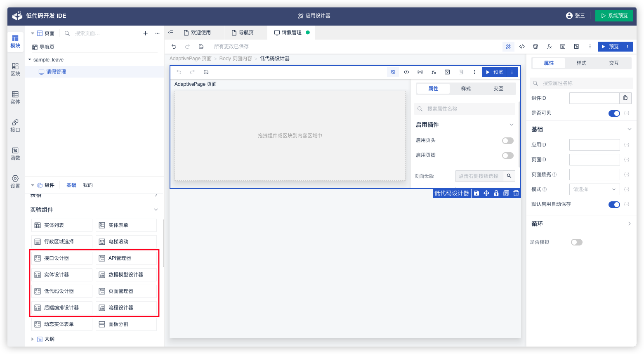Select the 流程设计器 component
644x354 pixels.
pyautogui.click(x=126, y=308)
